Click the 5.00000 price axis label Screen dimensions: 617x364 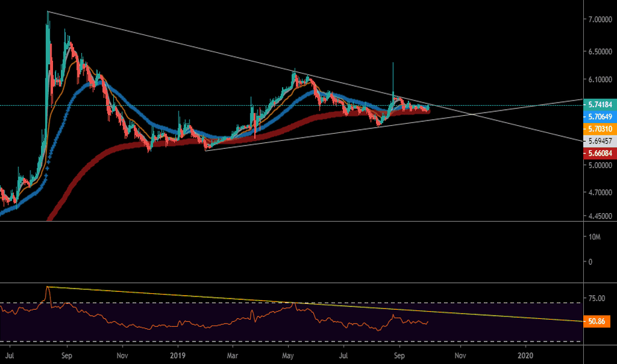(600, 165)
